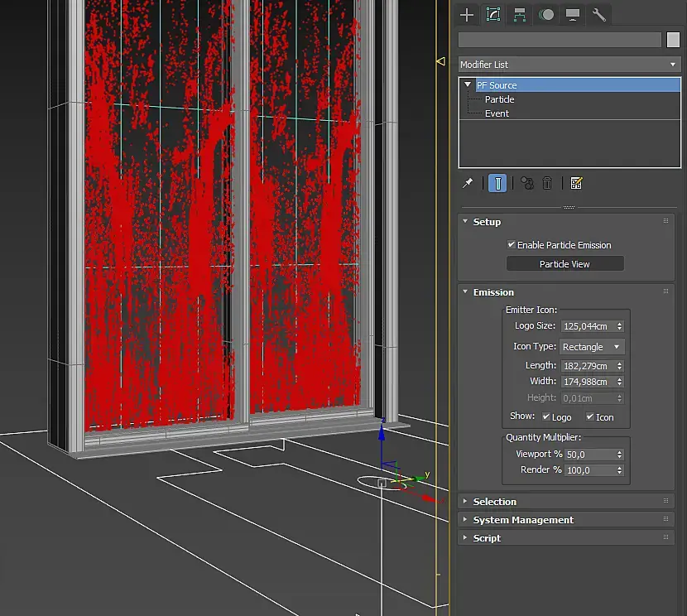Toggle the Show Icon checkbox
This screenshot has height=616, width=687.
(x=590, y=417)
